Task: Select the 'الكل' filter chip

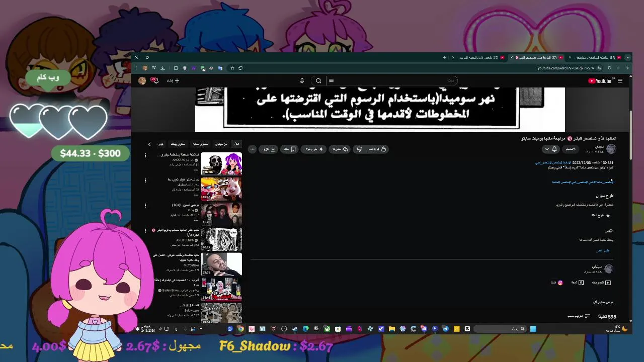Action: pos(236,144)
